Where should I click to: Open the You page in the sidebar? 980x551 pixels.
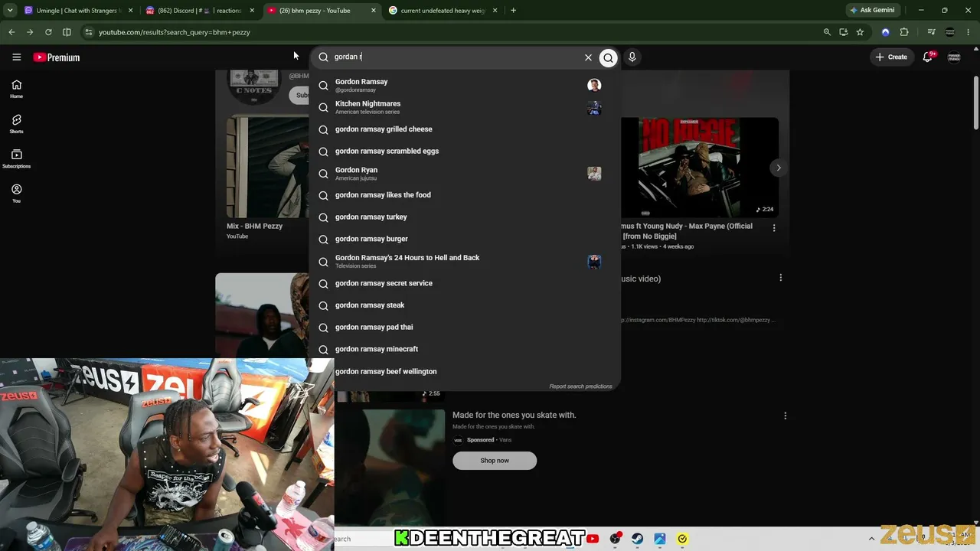pyautogui.click(x=16, y=193)
